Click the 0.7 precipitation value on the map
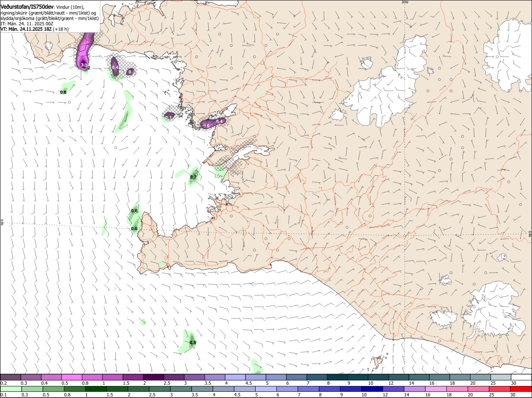This screenshot has height=398, width=532. click(193, 177)
